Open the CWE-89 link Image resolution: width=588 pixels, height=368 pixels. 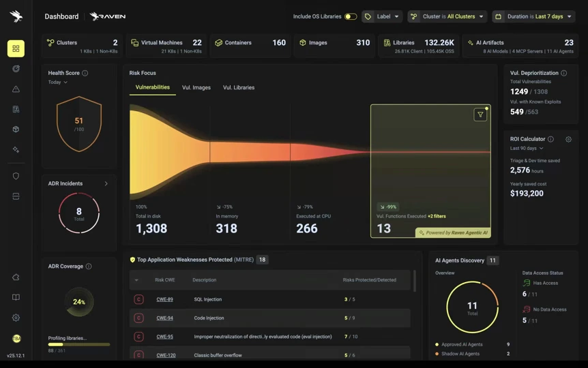164,299
